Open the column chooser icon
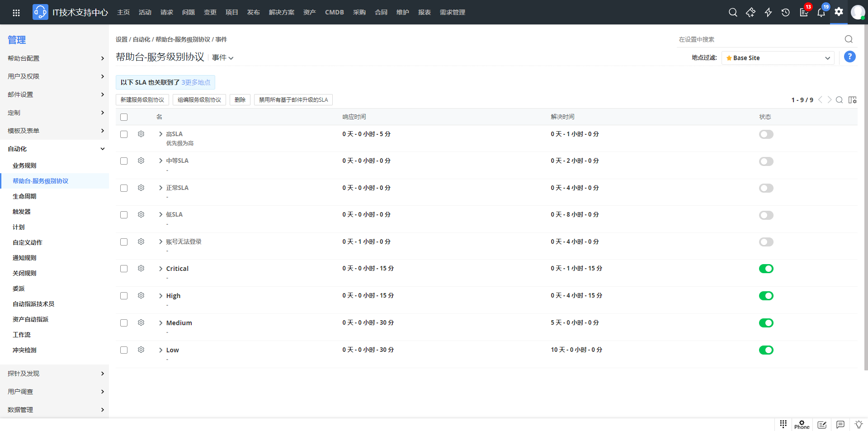The height and width of the screenshot is (431, 868). point(853,100)
